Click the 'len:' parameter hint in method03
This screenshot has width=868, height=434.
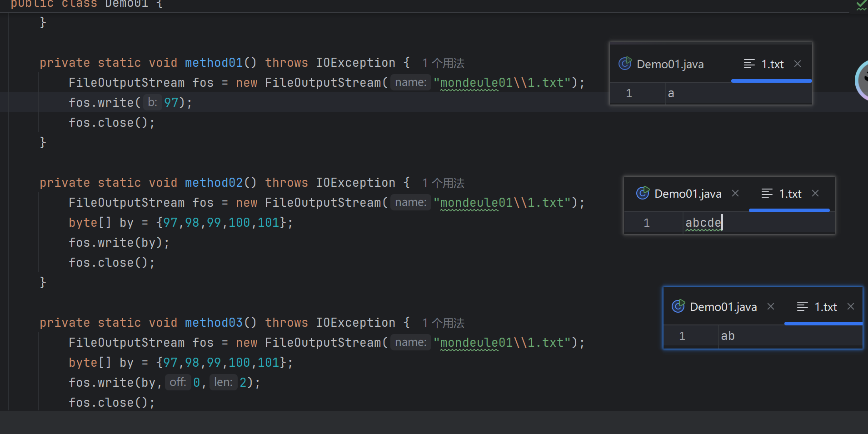(x=223, y=383)
